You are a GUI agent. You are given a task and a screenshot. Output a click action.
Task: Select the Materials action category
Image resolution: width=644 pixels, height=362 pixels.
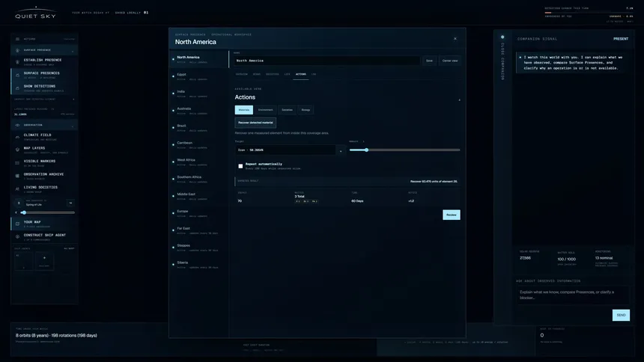pos(244,110)
